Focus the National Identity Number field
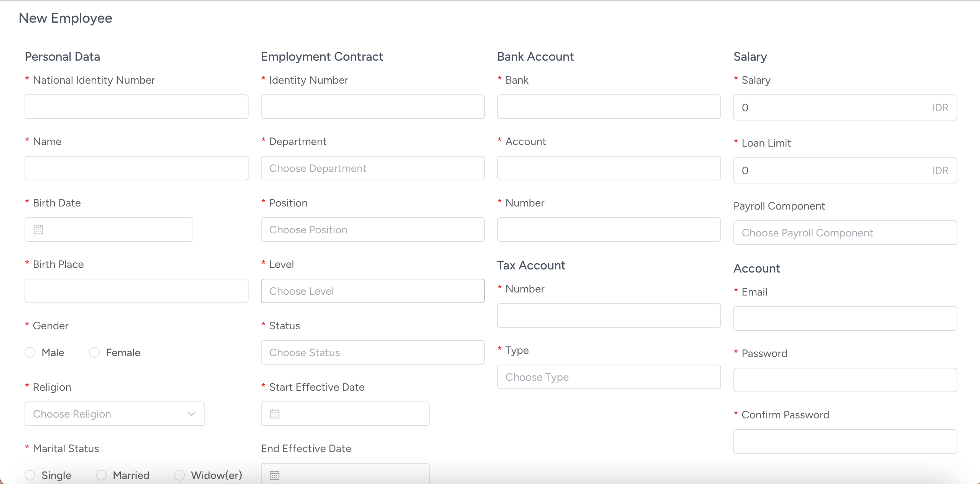The image size is (980, 484). (x=136, y=107)
